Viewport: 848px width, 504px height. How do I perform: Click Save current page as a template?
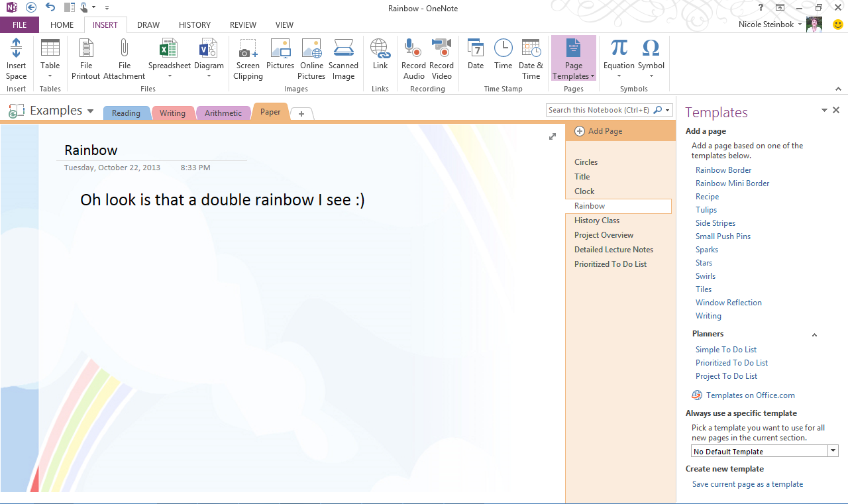coord(747,483)
